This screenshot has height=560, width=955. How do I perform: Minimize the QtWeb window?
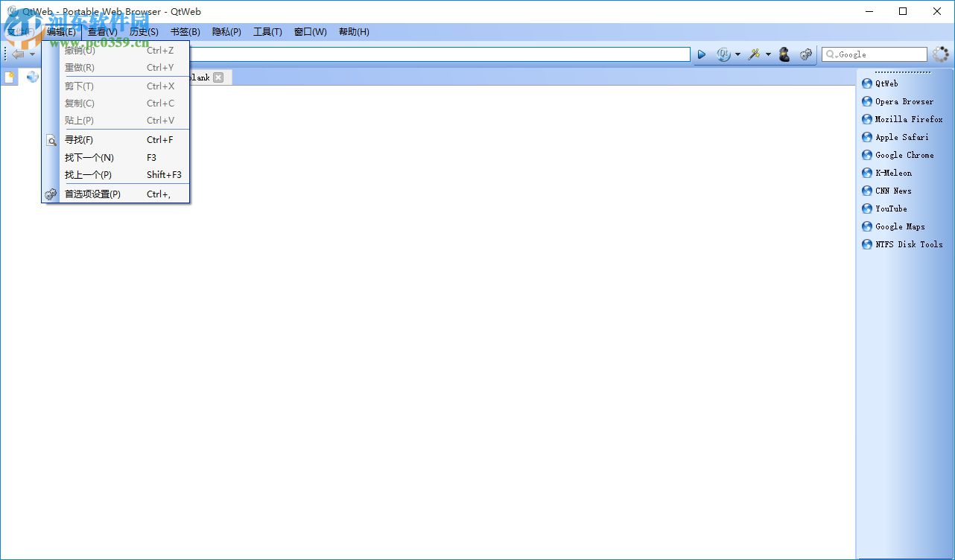(x=869, y=11)
